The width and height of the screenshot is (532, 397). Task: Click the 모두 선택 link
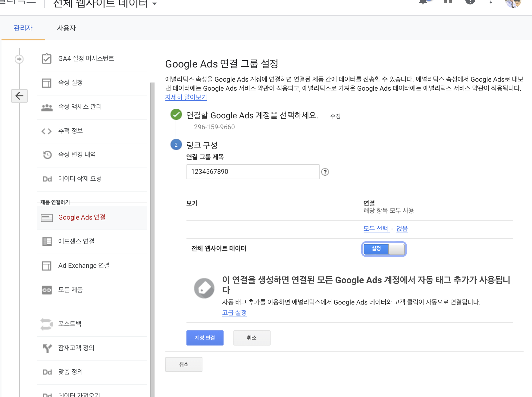pyautogui.click(x=376, y=229)
